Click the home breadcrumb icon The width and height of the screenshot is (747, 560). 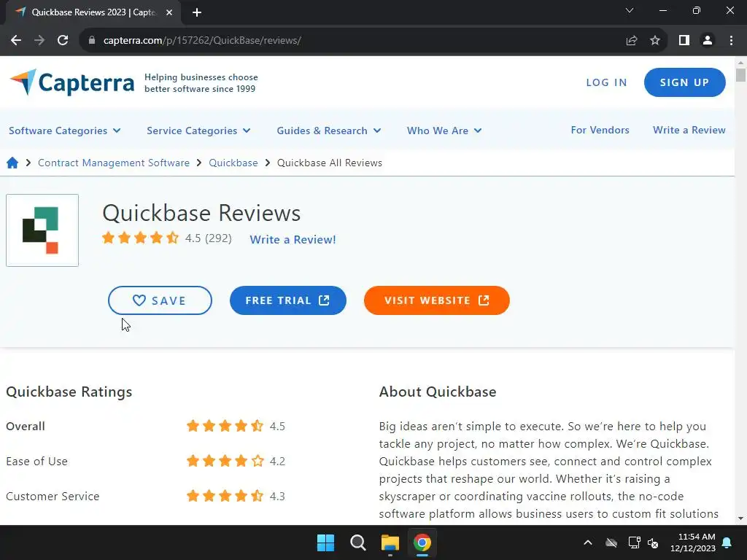pos(12,163)
